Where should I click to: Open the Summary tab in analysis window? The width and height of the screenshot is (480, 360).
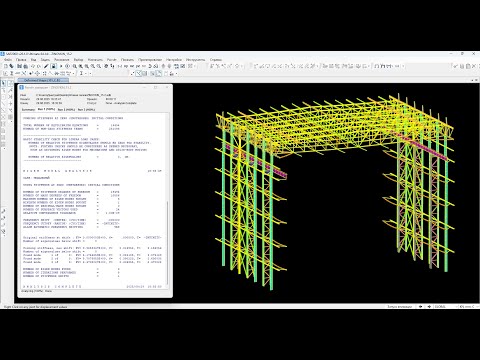(x=28, y=109)
